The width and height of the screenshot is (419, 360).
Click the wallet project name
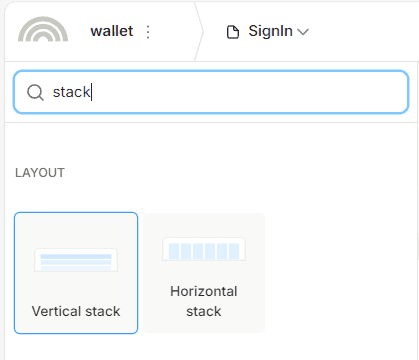coord(112,31)
